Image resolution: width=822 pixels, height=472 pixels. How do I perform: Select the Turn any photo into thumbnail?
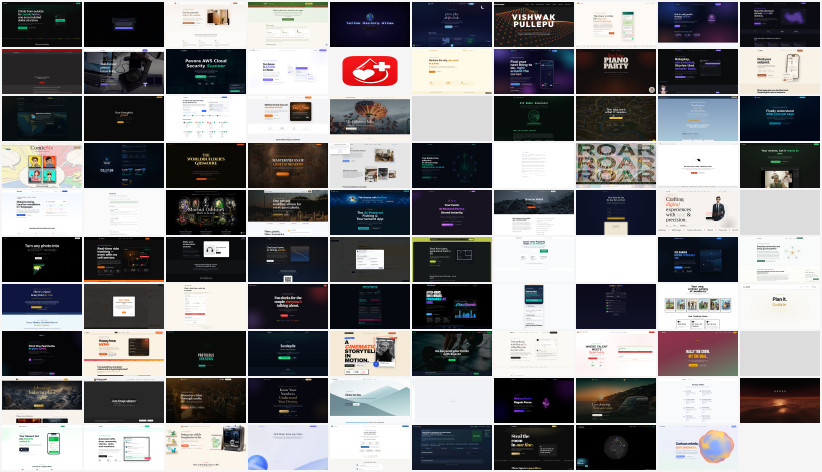(42, 260)
